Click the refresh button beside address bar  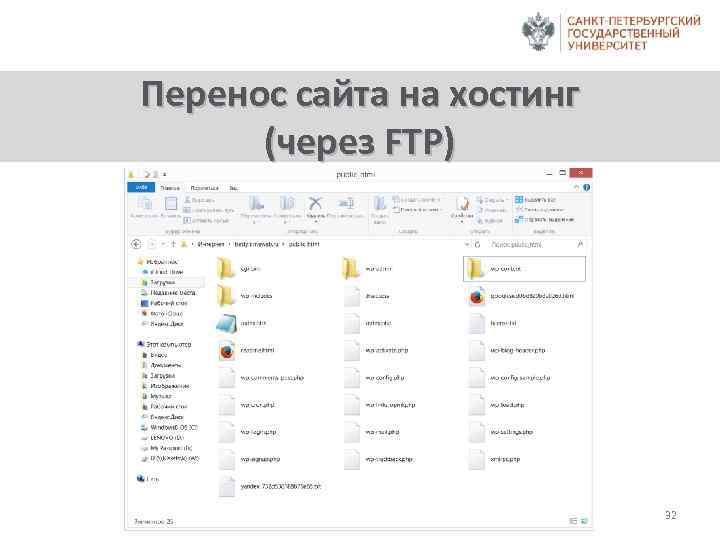coord(478,245)
